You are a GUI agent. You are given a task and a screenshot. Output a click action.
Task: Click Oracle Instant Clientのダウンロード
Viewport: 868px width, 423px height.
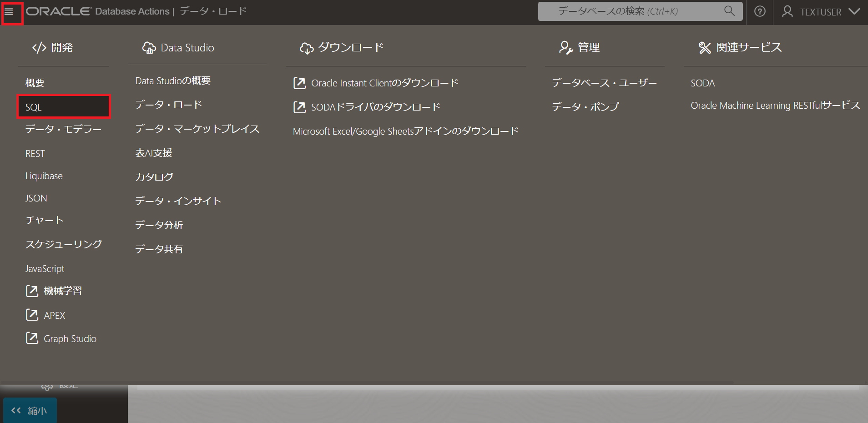384,83
